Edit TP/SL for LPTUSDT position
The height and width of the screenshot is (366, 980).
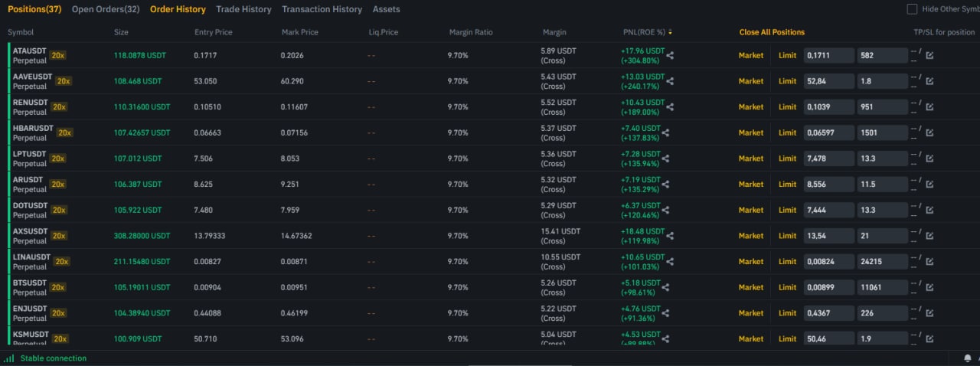click(x=929, y=158)
